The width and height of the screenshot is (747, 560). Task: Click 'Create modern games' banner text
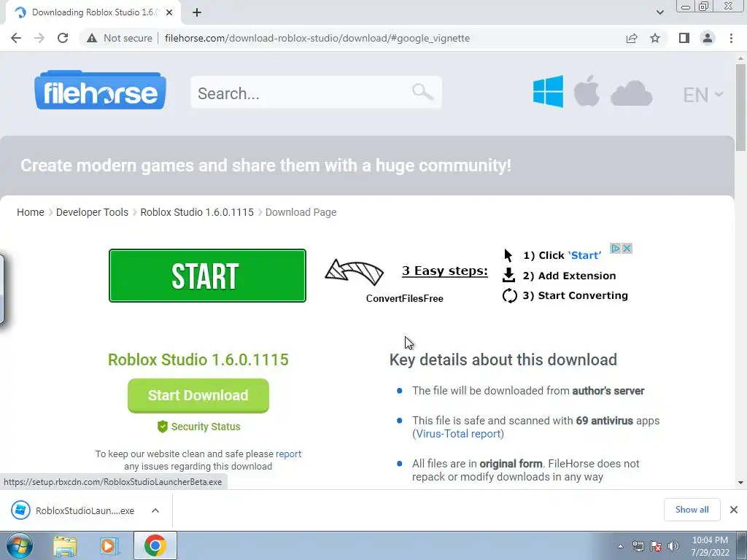click(266, 166)
